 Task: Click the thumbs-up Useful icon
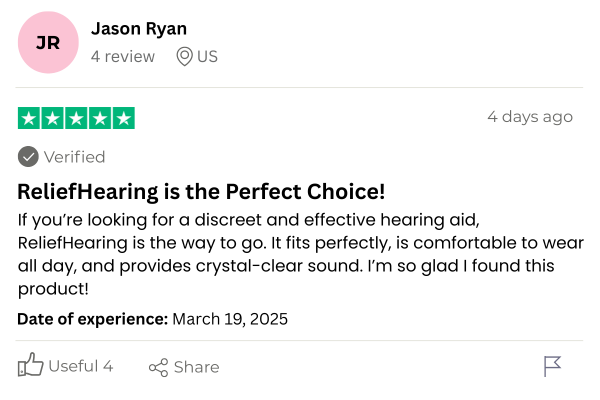tap(31, 366)
